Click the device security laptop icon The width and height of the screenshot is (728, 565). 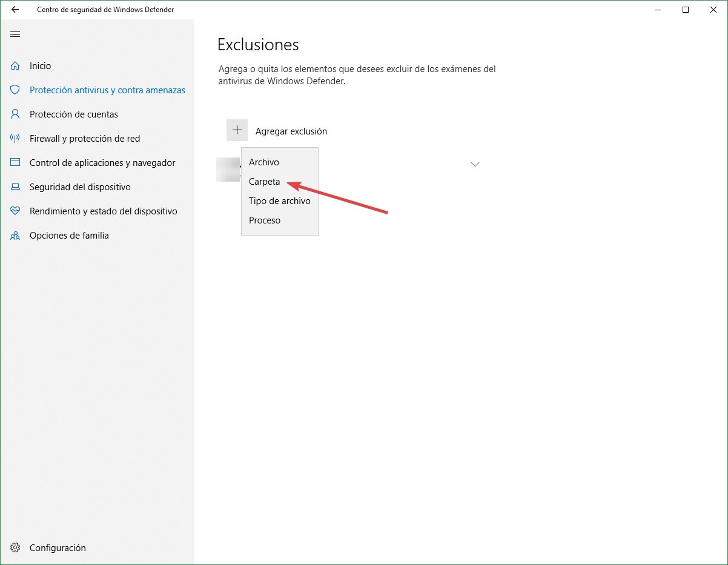(x=15, y=187)
